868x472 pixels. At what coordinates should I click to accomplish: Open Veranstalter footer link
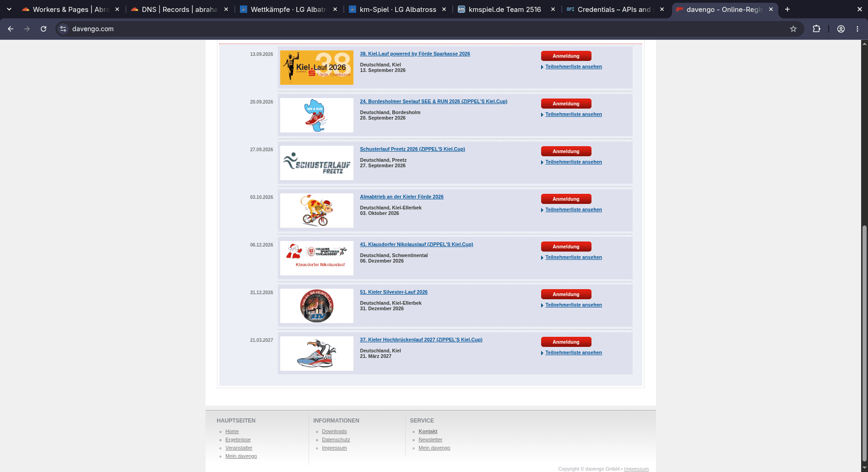[239, 448]
